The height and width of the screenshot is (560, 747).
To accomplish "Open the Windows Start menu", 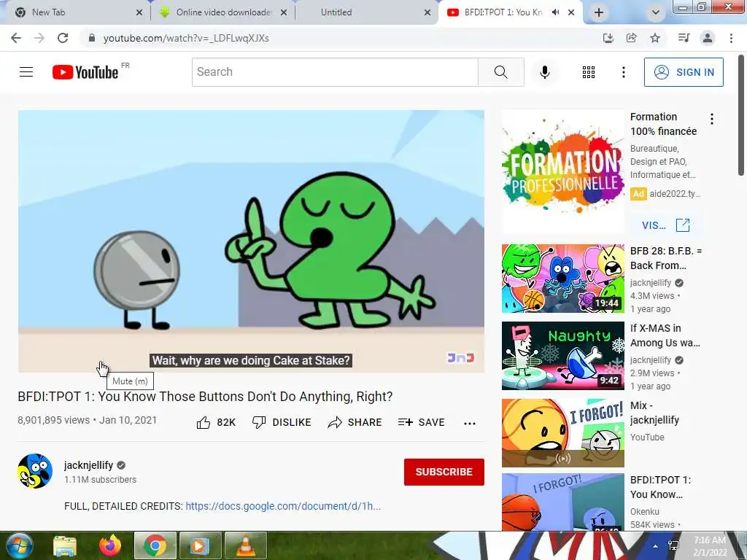I will coord(20,545).
